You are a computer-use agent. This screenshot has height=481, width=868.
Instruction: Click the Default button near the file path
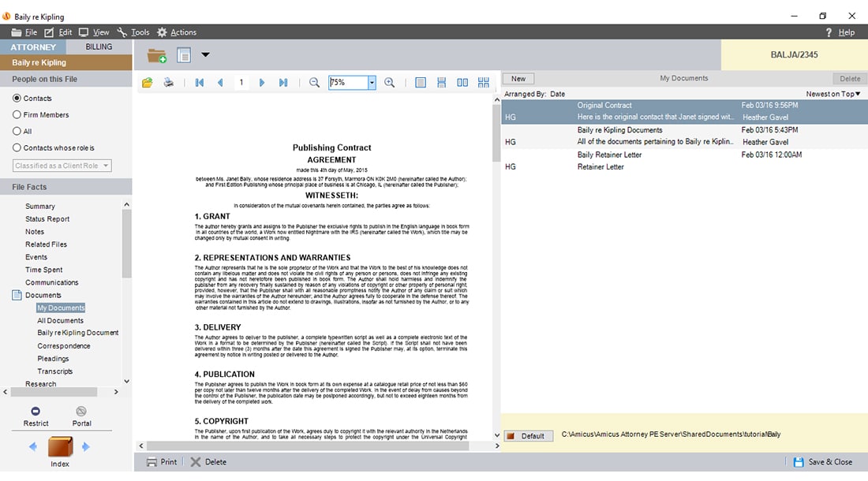click(x=528, y=436)
